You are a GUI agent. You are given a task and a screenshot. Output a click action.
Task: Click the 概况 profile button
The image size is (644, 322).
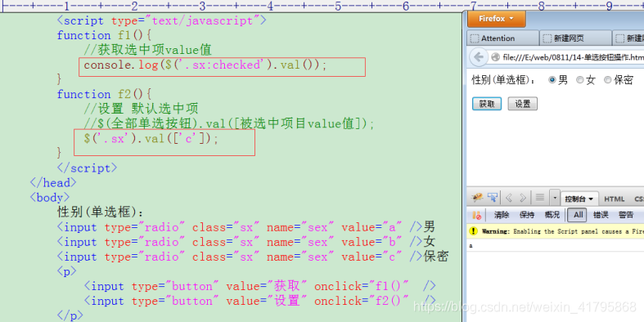coord(552,214)
